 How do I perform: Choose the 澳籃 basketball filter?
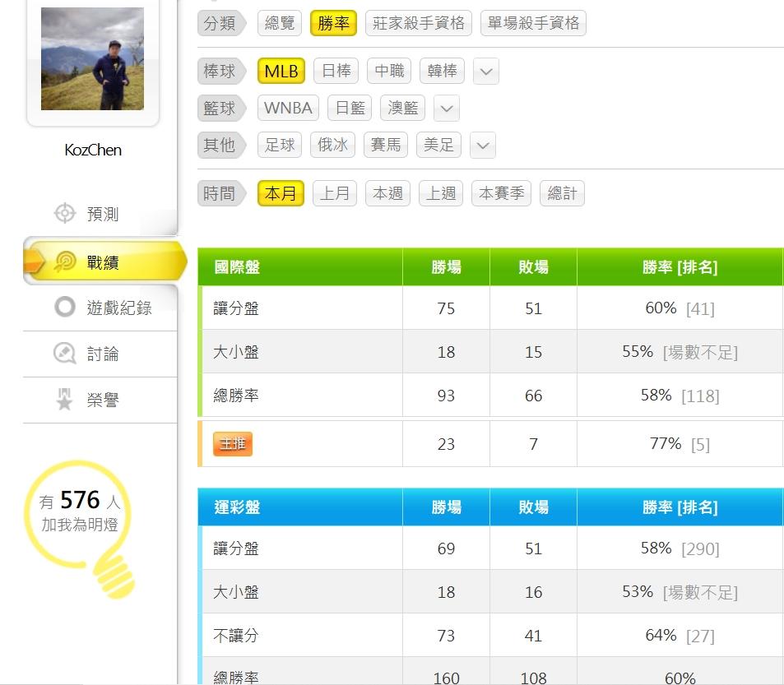click(402, 108)
